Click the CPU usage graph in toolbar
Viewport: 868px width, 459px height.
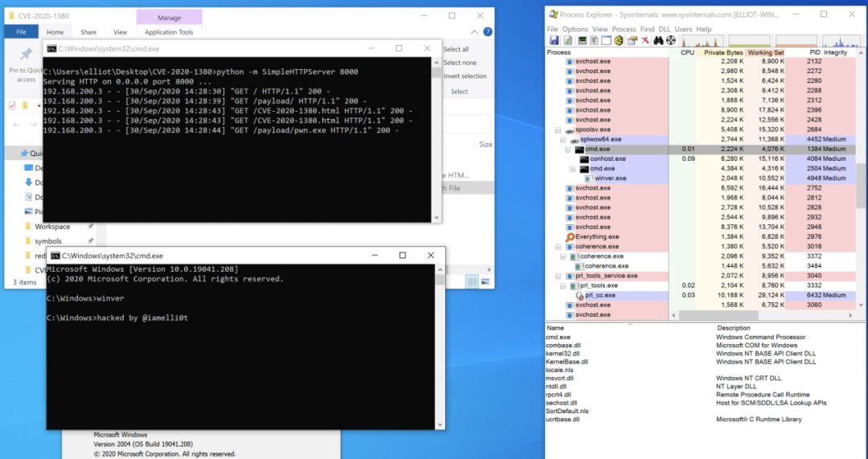coord(702,40)
